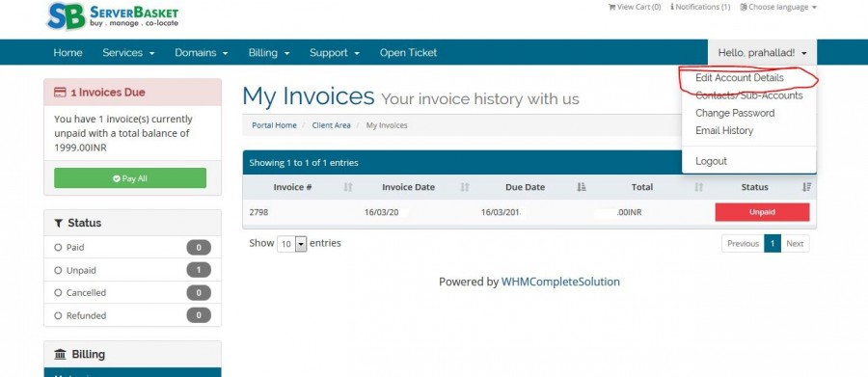
Task: Click the check icon on Pay All
Action: coord(117,178)
